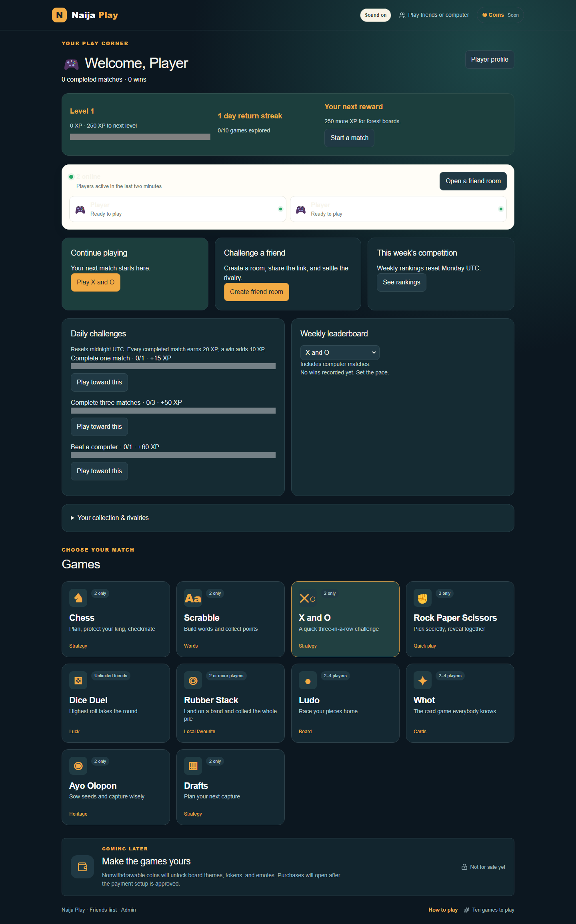
Task: Click the Naija Play N logo icon
Action: pyautogui.click(x=59, y=15)
